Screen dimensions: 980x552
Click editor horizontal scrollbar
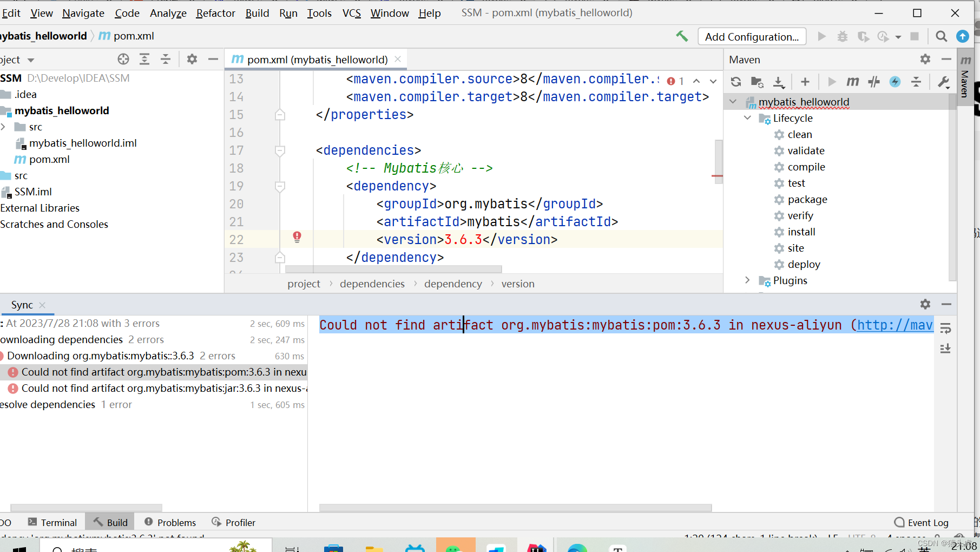tap(393, 269)
